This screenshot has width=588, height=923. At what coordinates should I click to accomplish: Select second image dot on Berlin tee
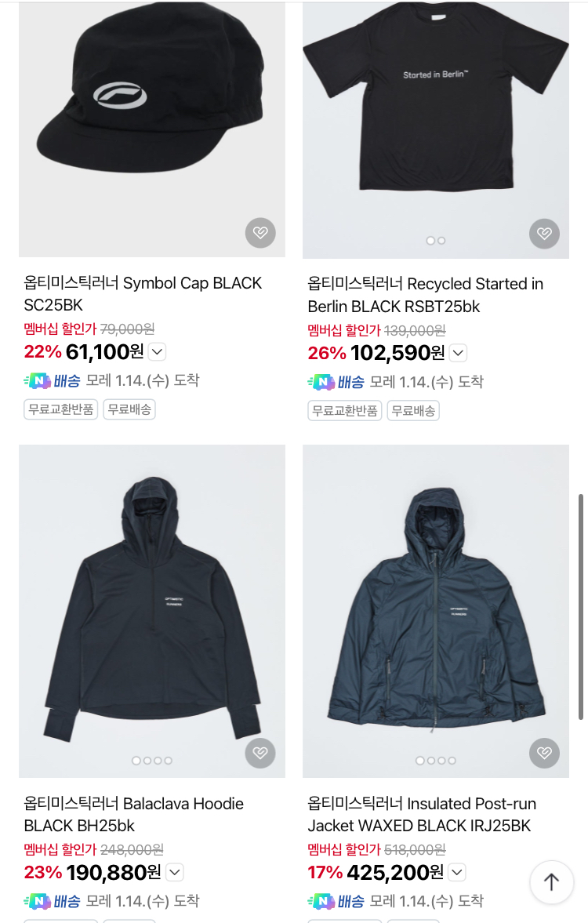(441, 241)
